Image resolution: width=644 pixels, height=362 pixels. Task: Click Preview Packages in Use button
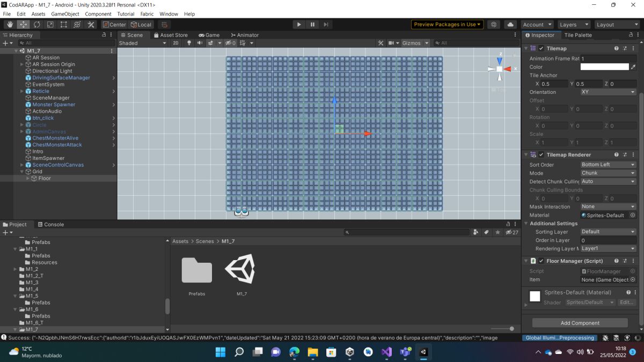click(448, 24)
